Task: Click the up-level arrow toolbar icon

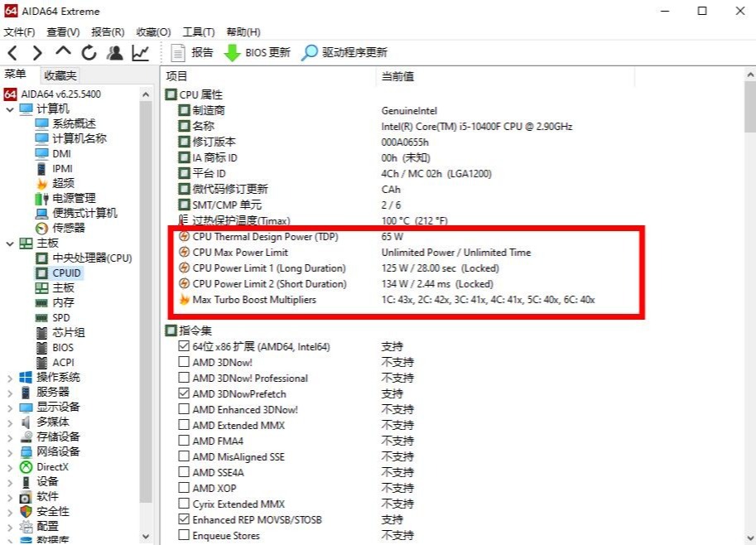Action: click(x=63, y=51)
